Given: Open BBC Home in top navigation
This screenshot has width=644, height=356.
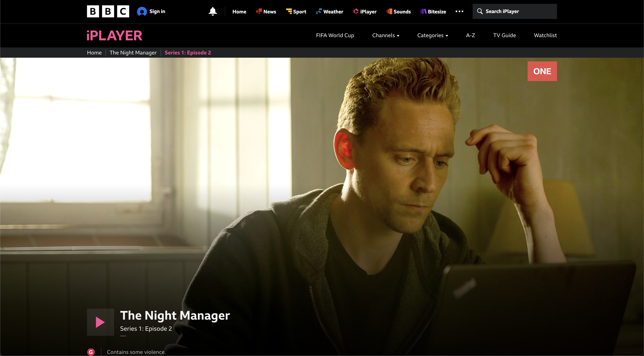Looking at the screenshot, I should 239,12.
